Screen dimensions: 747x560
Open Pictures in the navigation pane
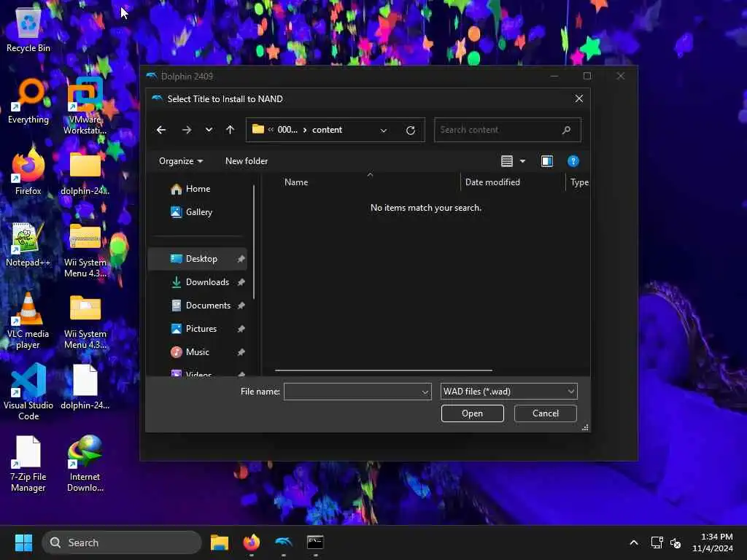tap(198, 329)
